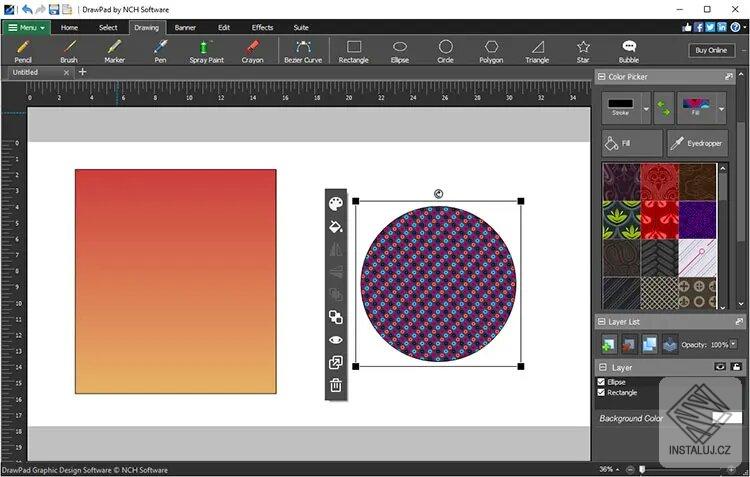Open the green Menu dropdown
Image resolution: width=750 pixels, height=477 pixels.
[26, 27]
